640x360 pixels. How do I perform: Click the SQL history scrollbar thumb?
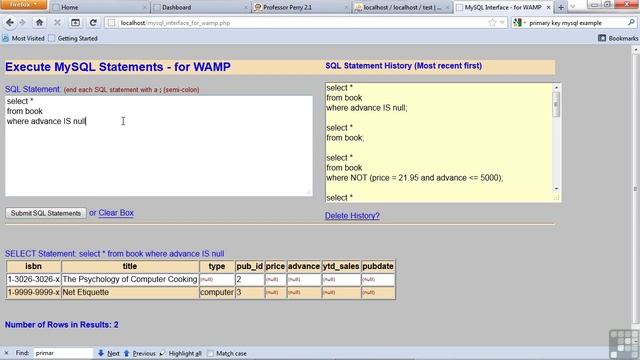tap(556, 104)
